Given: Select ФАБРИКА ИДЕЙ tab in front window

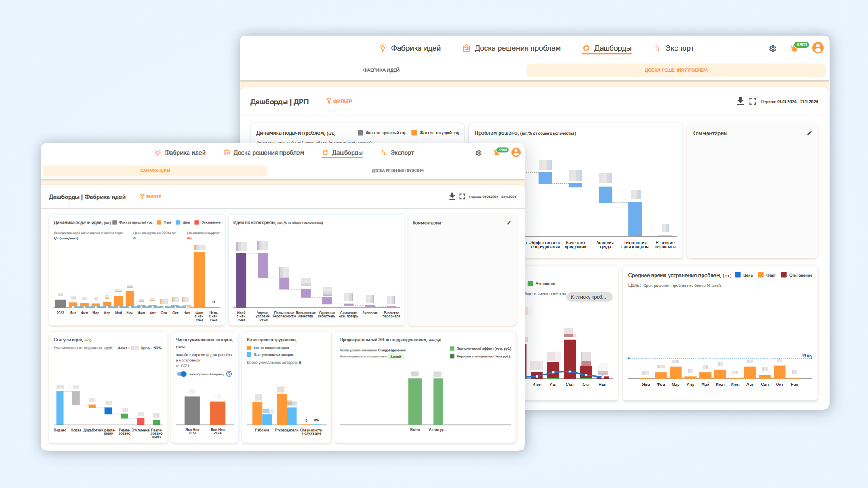Looking at the screenshot, I should point(155,171).
